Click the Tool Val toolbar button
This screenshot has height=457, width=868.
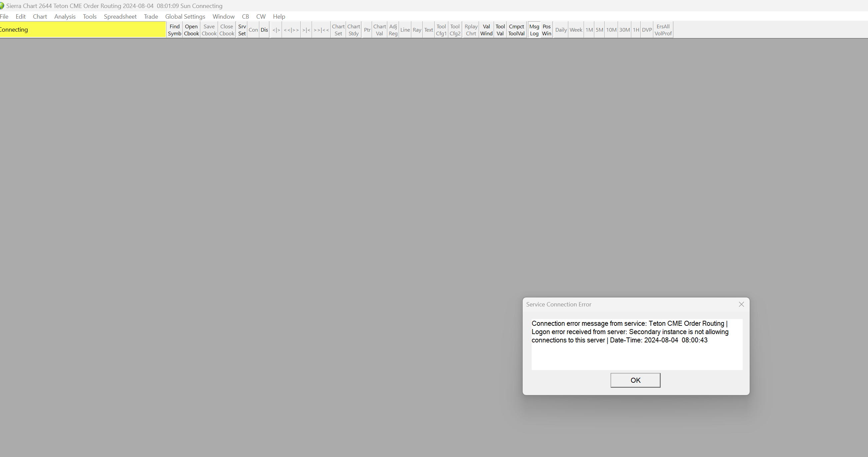500,30
